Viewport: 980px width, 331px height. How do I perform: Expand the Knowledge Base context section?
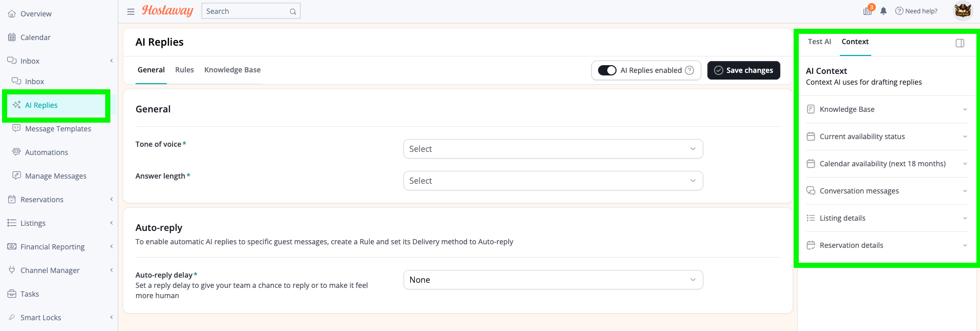[887, 109]
